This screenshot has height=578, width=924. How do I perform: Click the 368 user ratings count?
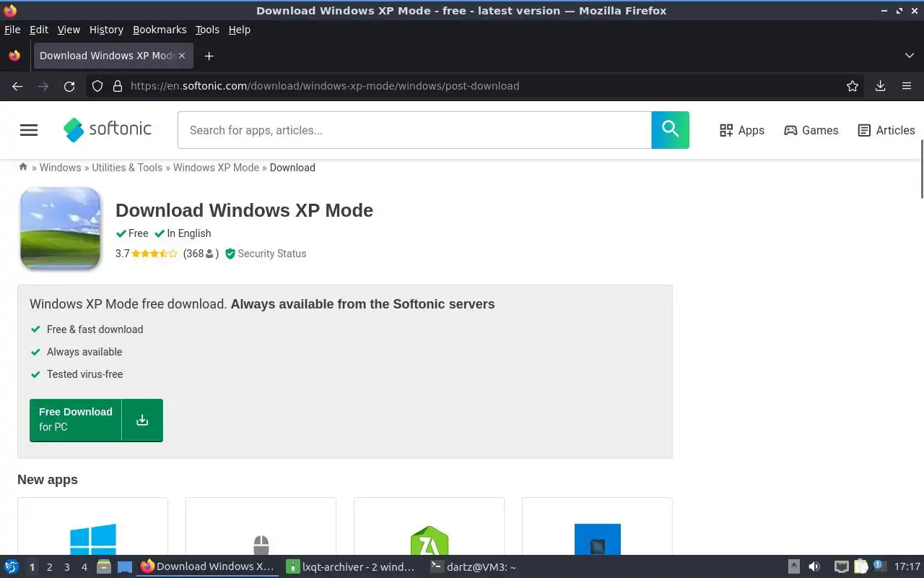coord(201,254)
